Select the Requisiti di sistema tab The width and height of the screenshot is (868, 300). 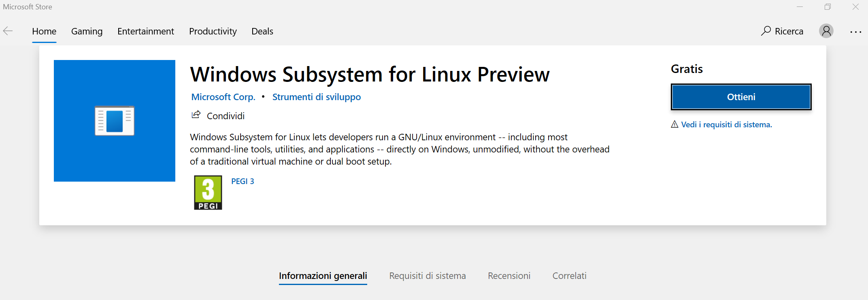(427, 275)
